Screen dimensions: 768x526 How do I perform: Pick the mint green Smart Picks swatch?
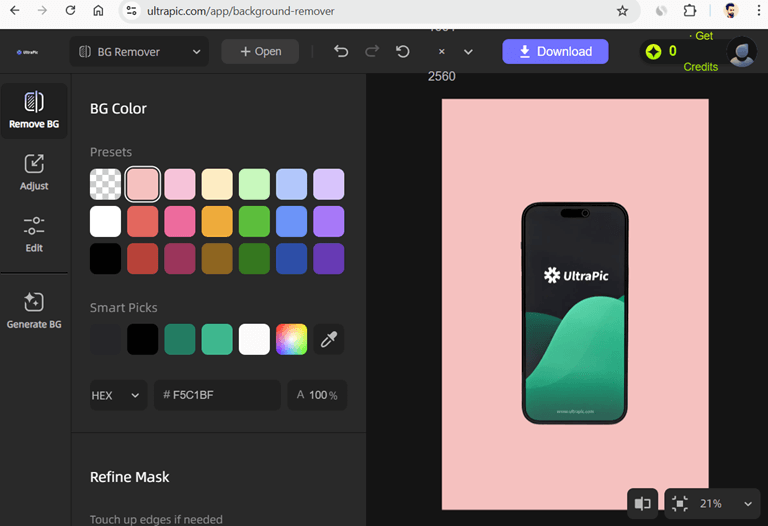click(217, 339)
